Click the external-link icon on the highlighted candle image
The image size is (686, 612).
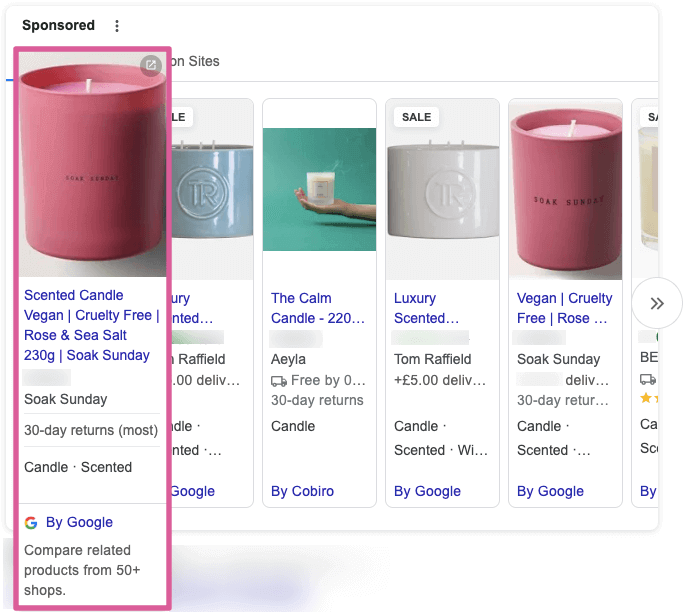(151, 66)
